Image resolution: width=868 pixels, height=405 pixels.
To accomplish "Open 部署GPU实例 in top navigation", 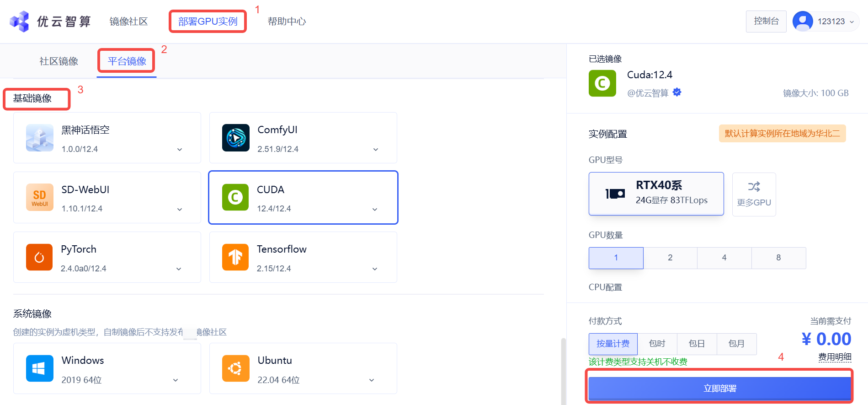I will pos(208,22).
